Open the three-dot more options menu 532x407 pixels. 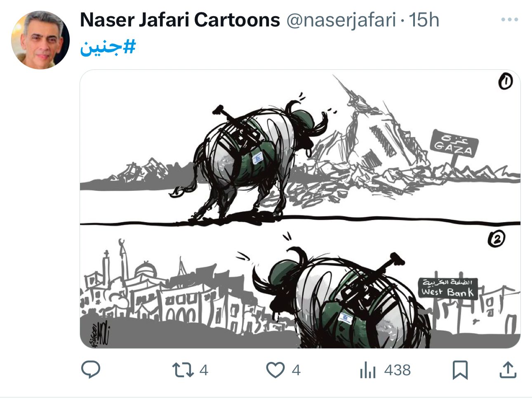tap(509, 20)
